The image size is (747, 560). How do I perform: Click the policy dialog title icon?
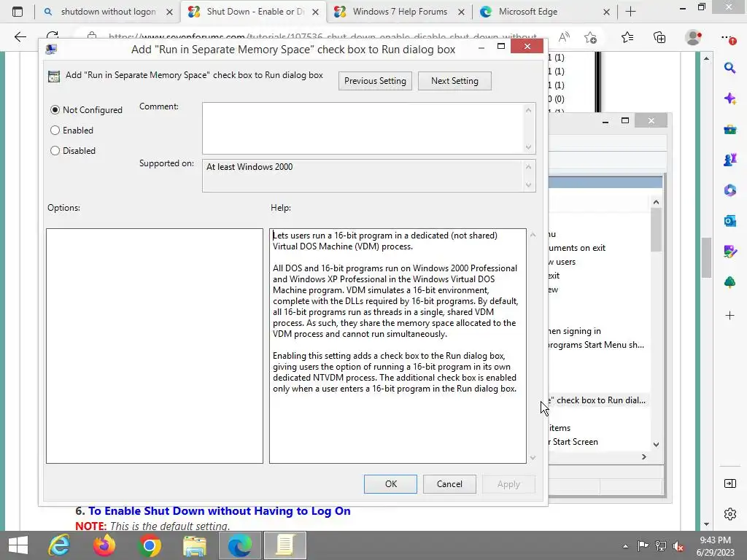point(50,50)
